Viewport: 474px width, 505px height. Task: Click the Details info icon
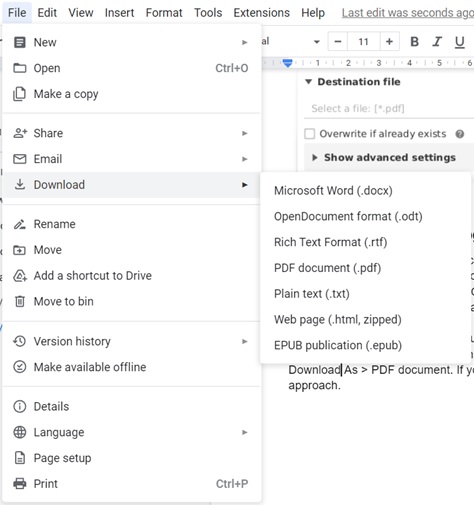click(20, 406)
